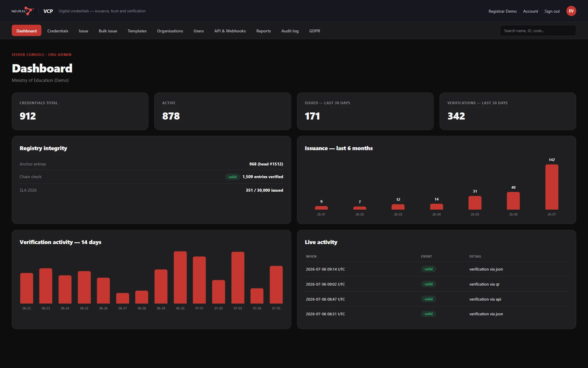588x368 pixels.
Task: Go to API & Webhooks
Action: coord(230,31)
